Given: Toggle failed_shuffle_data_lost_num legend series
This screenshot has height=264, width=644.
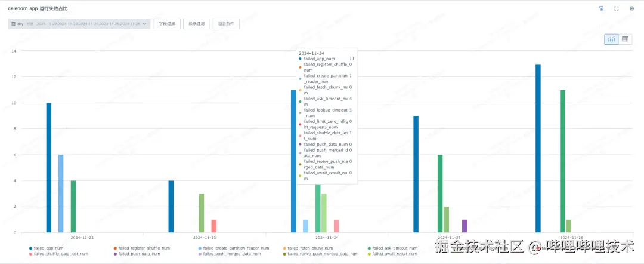Looking at the screenshot, I should tap(58, 254).
